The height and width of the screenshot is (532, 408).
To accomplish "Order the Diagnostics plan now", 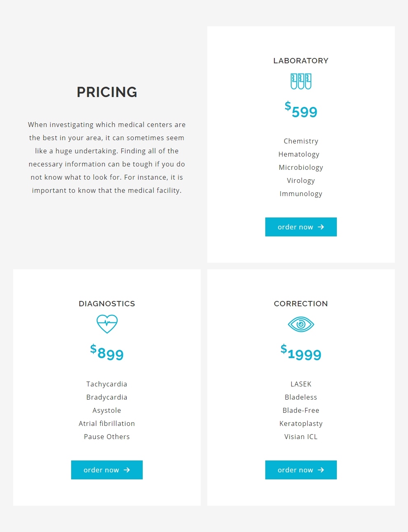I will tap(107, 470).
